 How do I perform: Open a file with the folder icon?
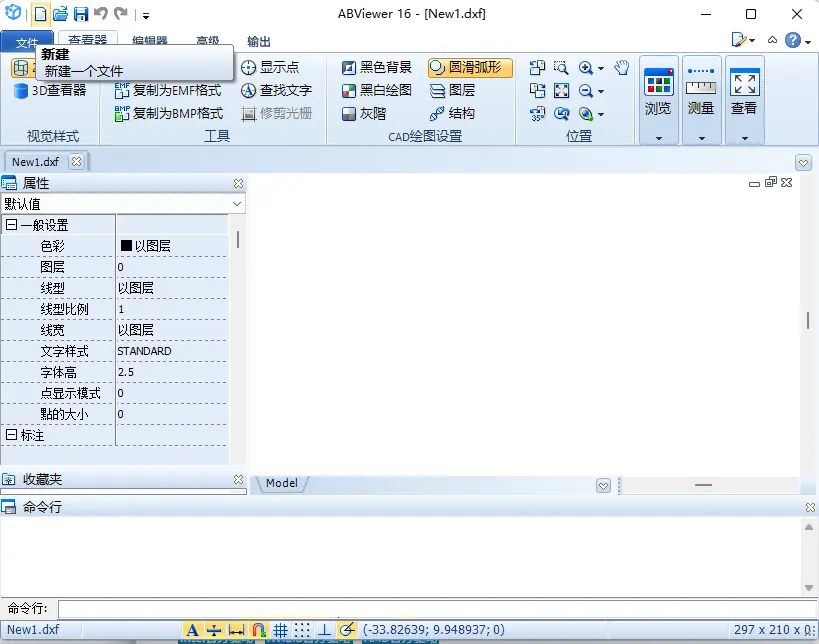61,14
